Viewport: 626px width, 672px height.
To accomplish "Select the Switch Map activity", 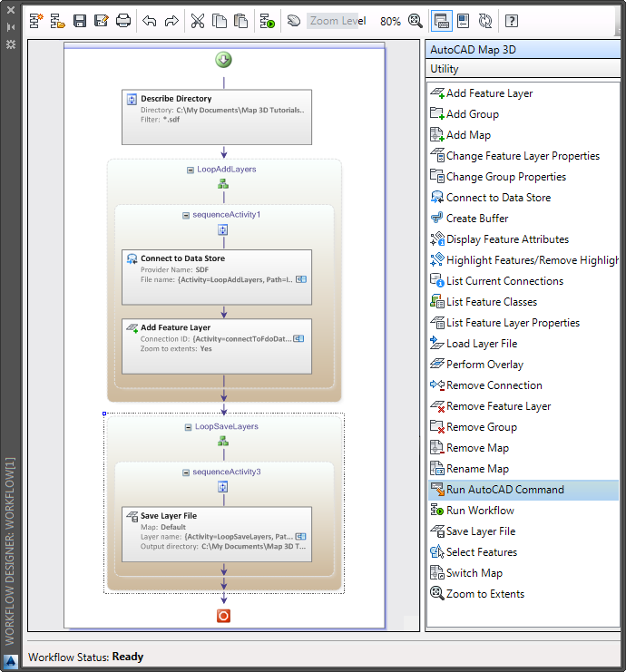I will (523, 573).
